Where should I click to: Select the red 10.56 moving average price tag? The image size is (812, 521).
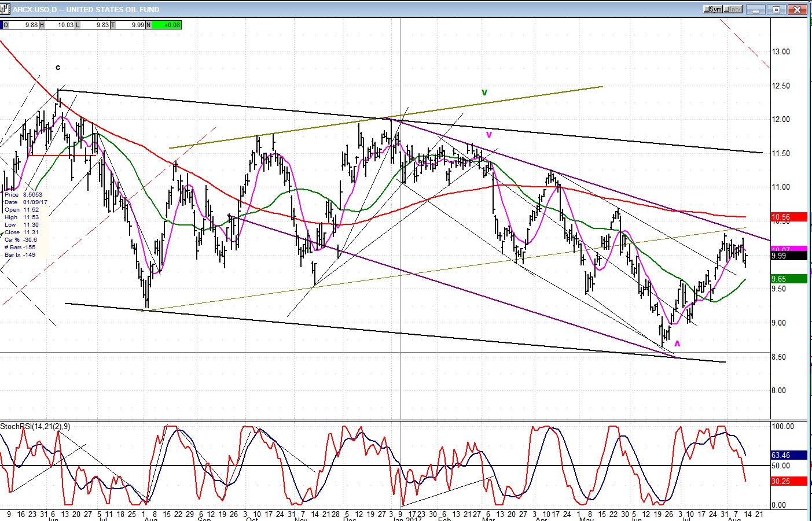[x=788, y=217]
